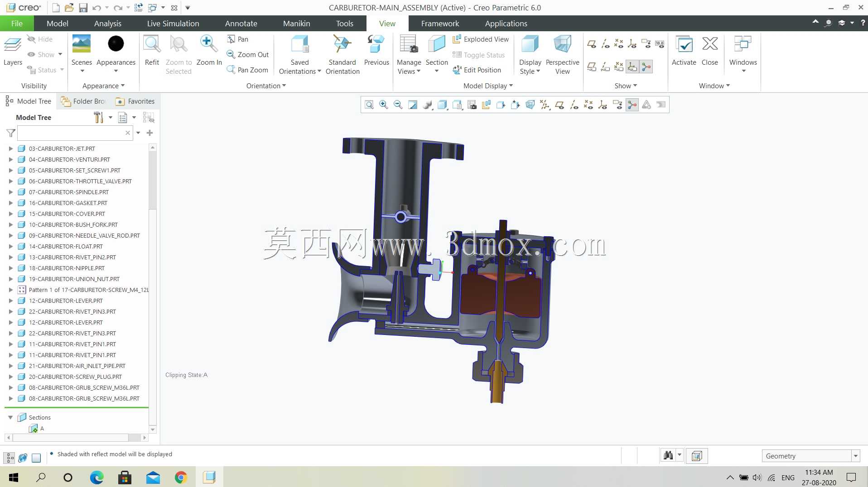The height and width of the screenshot is (487, 868).
Task: Click the Activate window button
Action: tap(684, 51)
